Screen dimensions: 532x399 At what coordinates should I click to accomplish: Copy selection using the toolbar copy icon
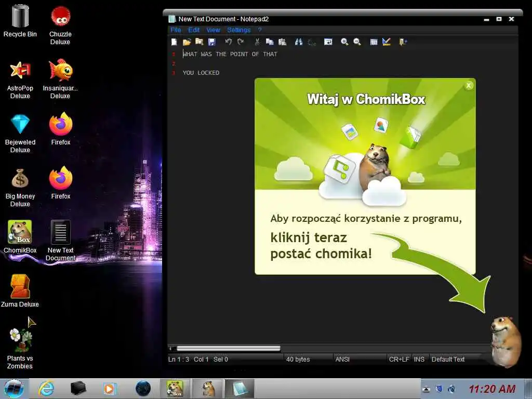tap(270, 42)
